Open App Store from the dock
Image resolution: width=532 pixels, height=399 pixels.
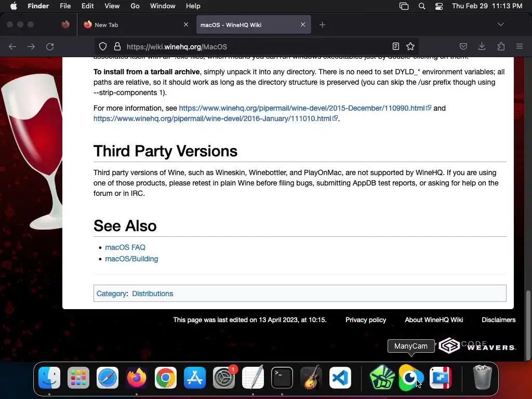[195, 378]
